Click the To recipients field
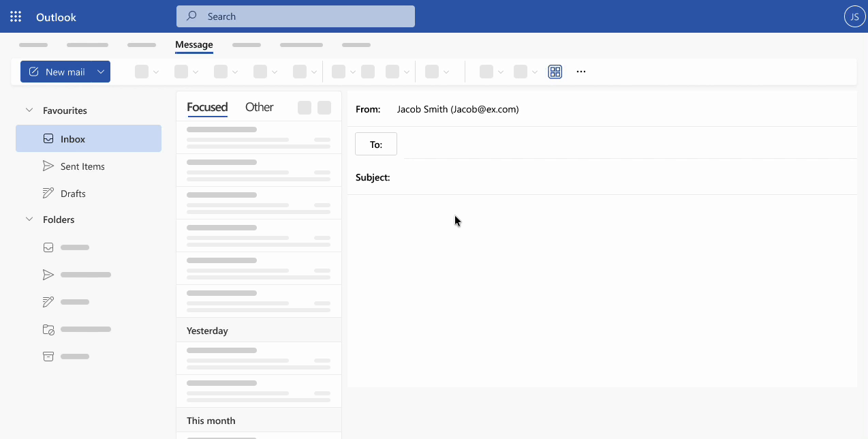The image size is (868, 439). [630, 145]
